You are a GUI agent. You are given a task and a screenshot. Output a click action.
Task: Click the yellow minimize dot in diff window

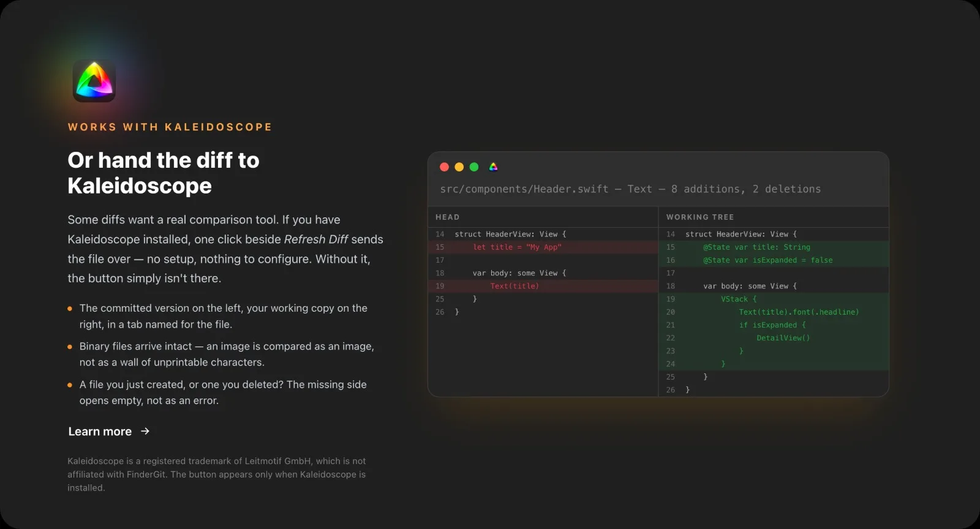[459, 167]
